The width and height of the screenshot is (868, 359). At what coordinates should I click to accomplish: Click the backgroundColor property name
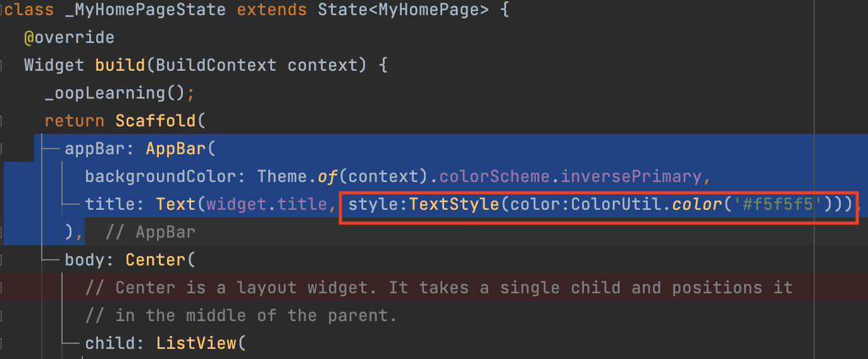[161, 176]
